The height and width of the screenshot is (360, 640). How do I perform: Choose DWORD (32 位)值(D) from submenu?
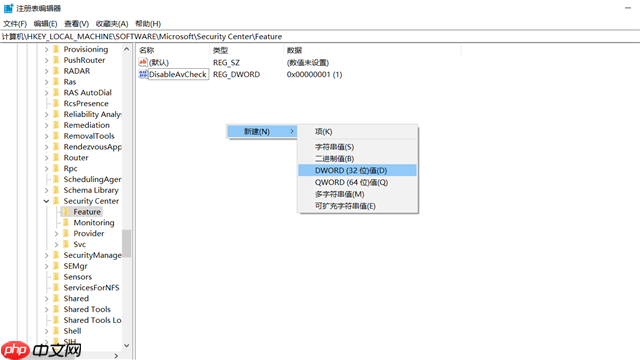tap(358, 170)
